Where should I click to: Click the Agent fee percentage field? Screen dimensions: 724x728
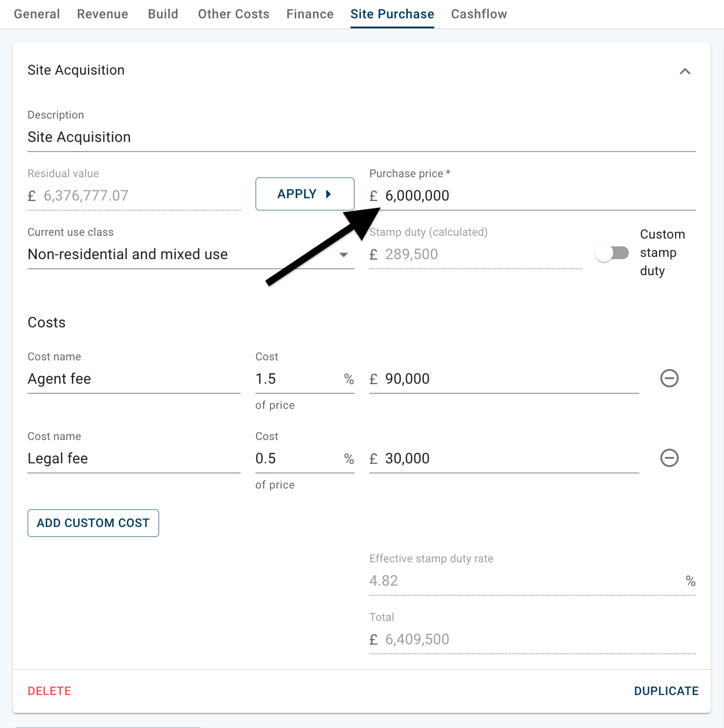pyautogui.click(x=305, y=379)
